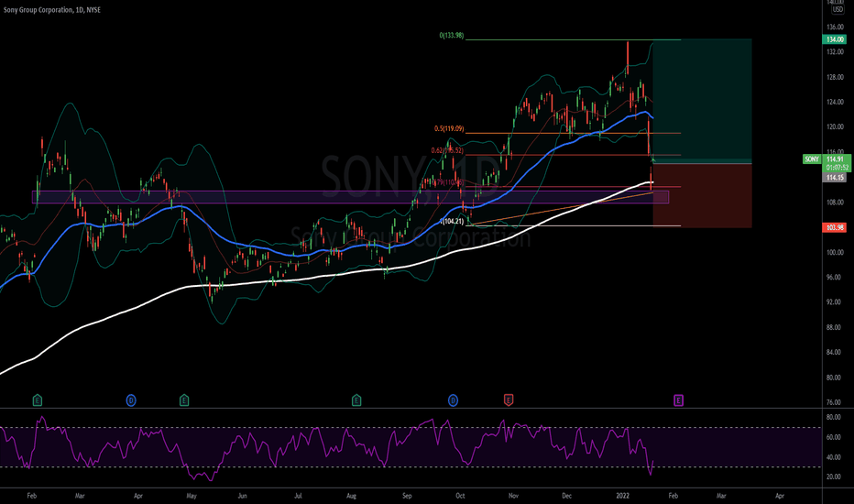Click the 0.5(119.09) Fibonacci level label
This screenshot has height=504, width=854.
tap(449, 129)
